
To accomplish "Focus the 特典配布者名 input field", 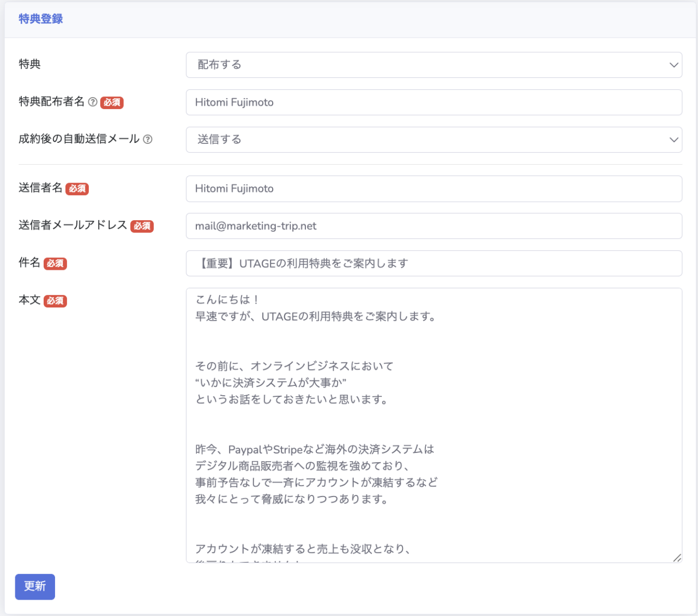I will [434, 102].
